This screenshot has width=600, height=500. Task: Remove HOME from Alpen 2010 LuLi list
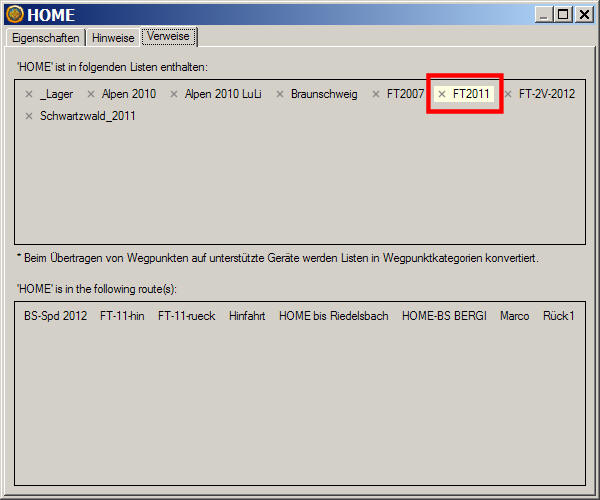click(174, 94)
